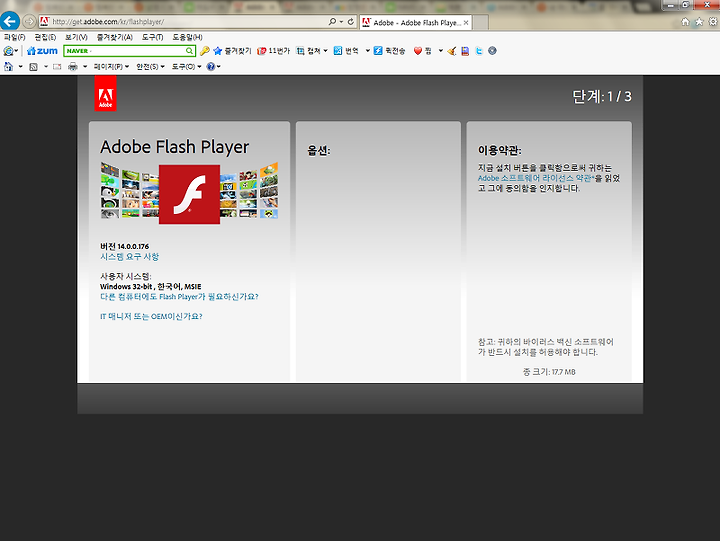Image resolution: width=720 pixels, height=541 pixels.
Task: Expand the feeds dropdown arrow
Action: (45, 67)
